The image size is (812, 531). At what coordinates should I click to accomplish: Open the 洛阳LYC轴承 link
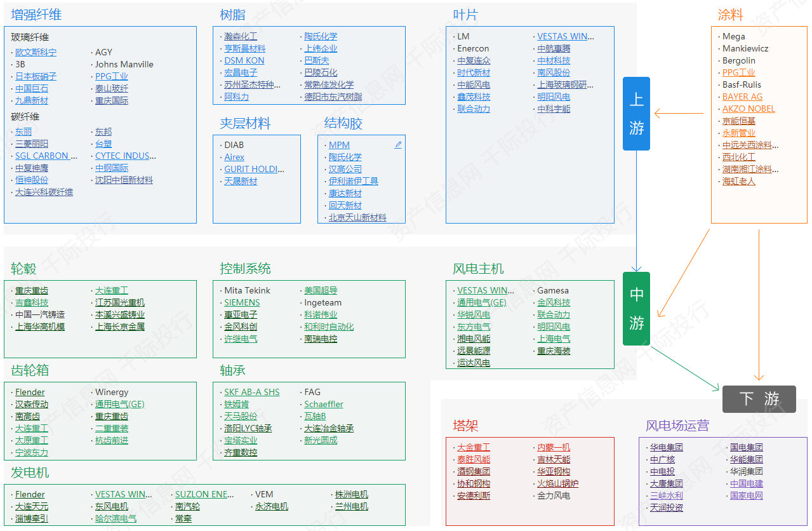click(248, 428)
